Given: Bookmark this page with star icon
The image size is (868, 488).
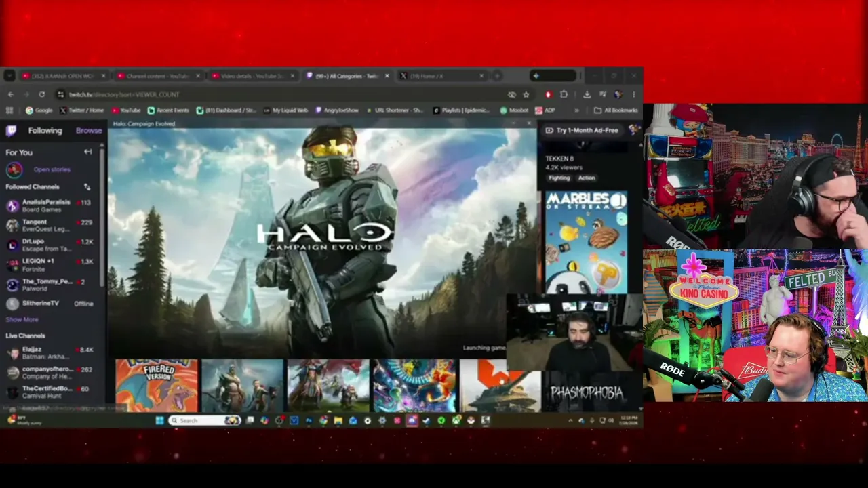Looking at the screenshot, I should tap(526, 94).
